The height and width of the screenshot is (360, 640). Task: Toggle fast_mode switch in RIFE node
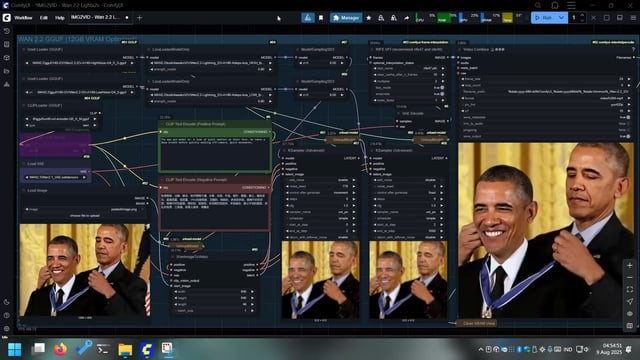[442, 87]
